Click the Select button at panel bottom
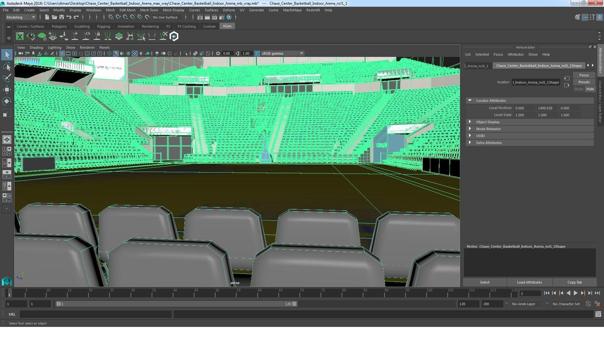This screenshot has width=604, height=364. [484, 282]
